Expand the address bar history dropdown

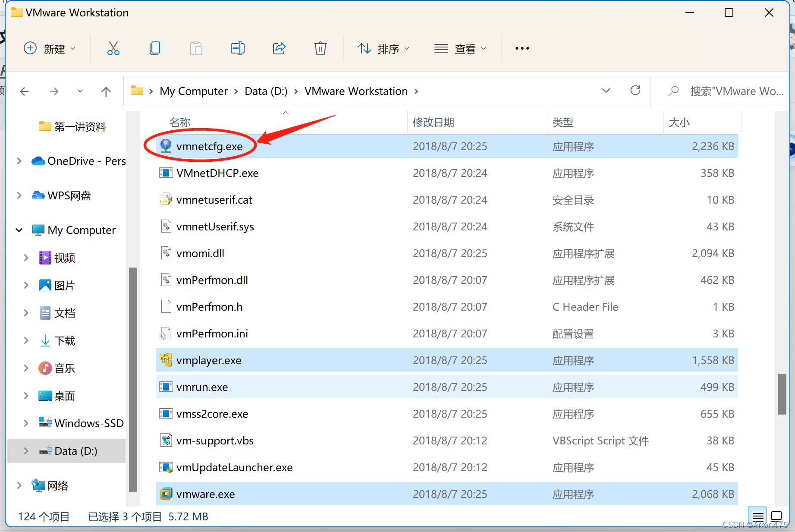pos(606,91)
